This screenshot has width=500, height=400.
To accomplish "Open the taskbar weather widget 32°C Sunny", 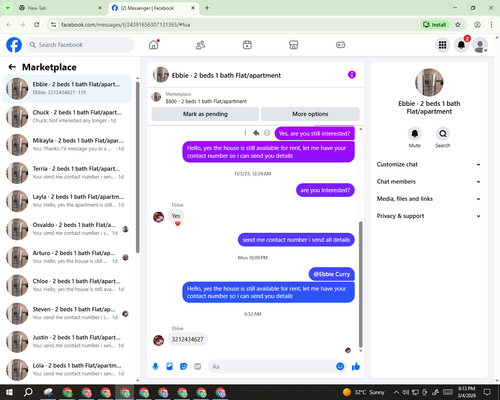I will coord(364,392).
